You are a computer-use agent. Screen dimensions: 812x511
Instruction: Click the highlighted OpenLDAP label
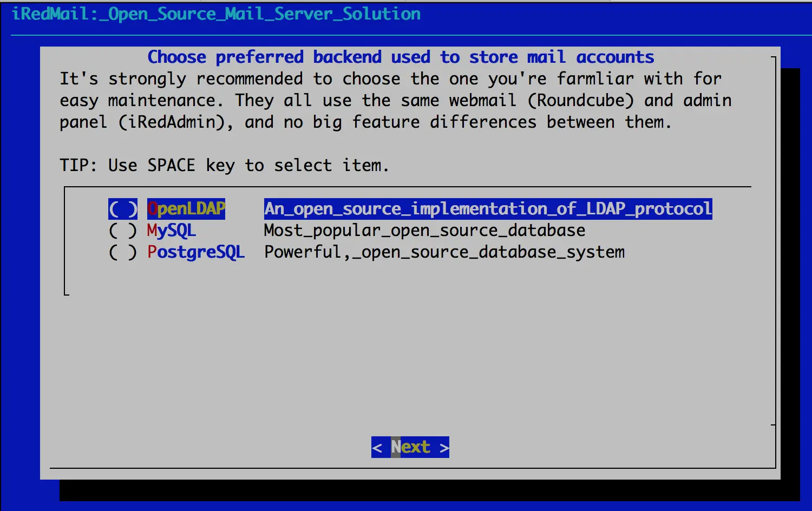pos(186,208)
